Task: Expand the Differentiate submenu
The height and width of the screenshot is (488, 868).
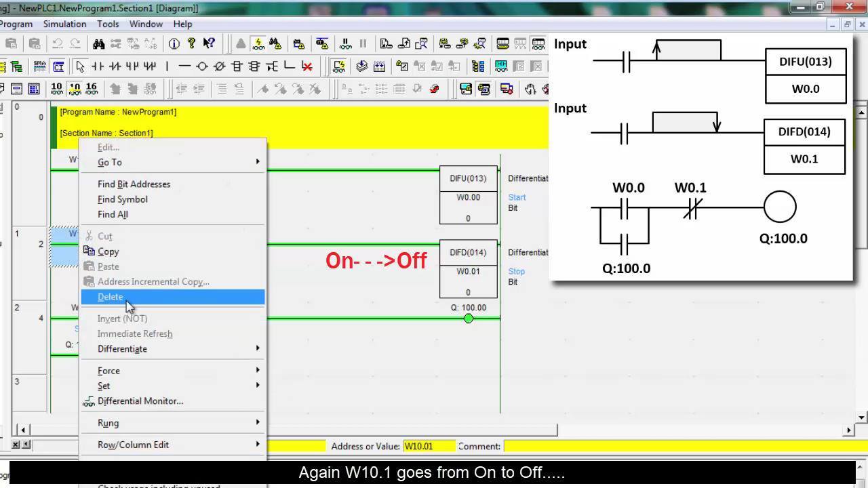Action: tap(173, 349)
